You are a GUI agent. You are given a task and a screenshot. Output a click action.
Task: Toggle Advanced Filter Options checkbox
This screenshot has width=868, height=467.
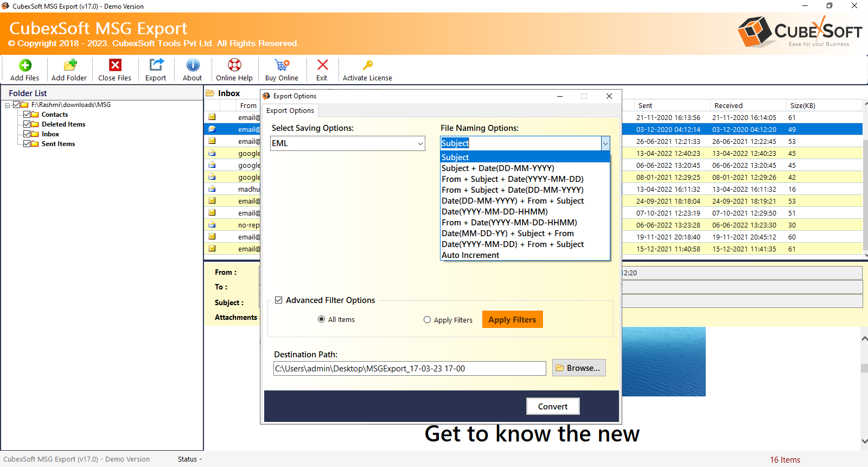(x=279, y=300)
